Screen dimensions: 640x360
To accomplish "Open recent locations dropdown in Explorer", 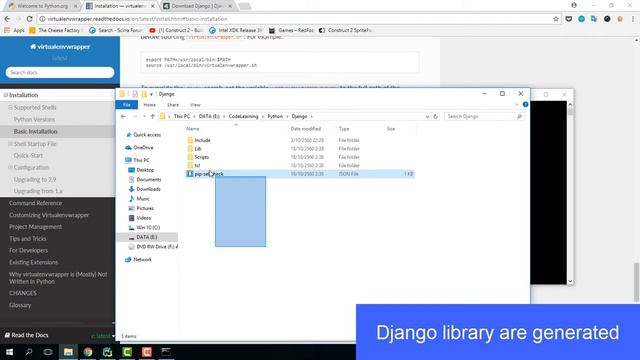I will click(x=144, y=116).
